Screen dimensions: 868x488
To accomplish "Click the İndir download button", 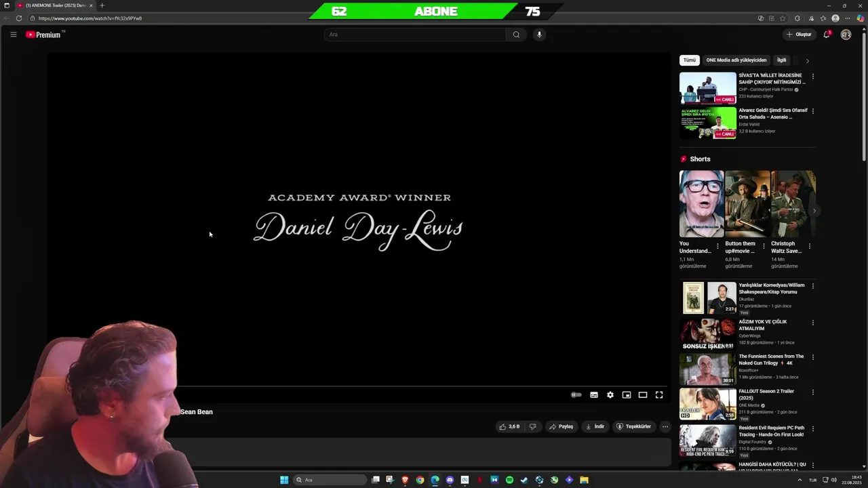I will click(595, 426).
